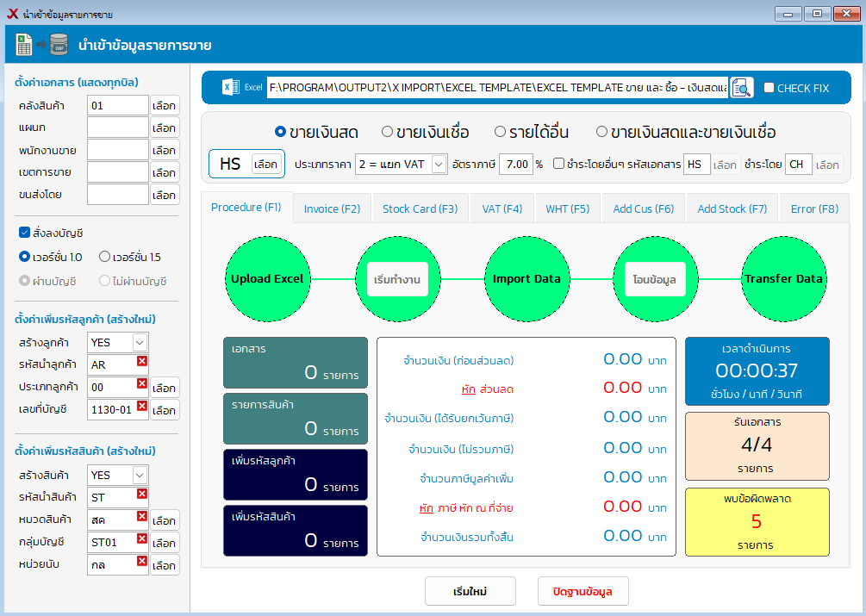Click the Excel file path field
Screen dimensions: 866x616
click(497, 88)
